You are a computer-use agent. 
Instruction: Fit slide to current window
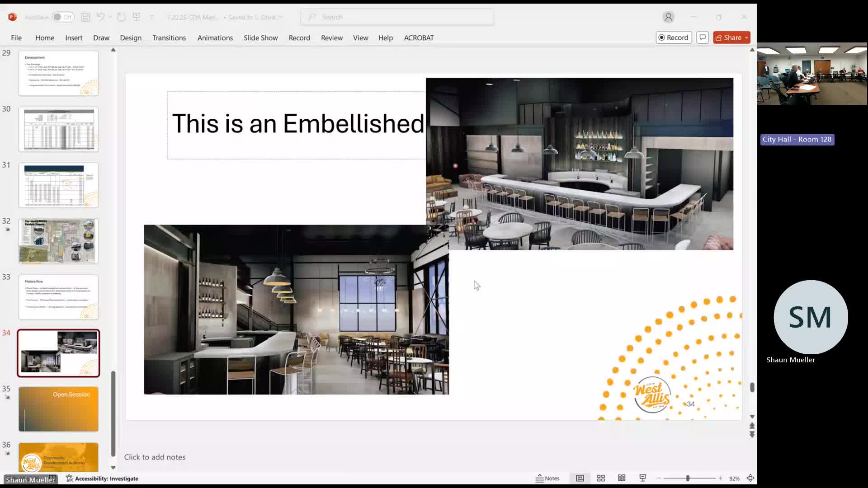pyautogui.click(x=750, y=478)
